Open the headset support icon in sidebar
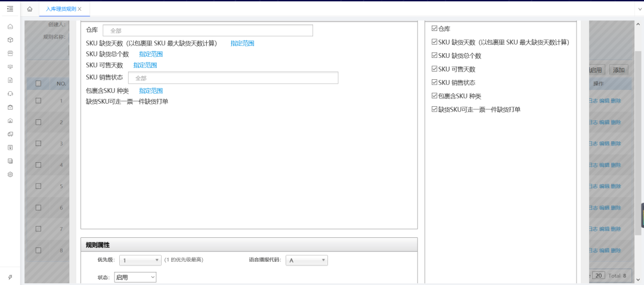The width and height of the screenshot is (644, 285). (10, 94)
